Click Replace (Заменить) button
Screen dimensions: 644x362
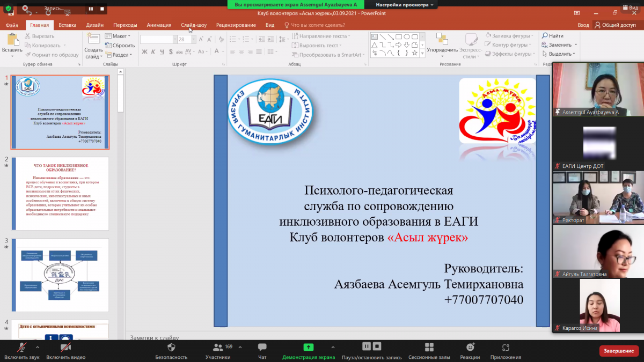click(x=559, y=45)
